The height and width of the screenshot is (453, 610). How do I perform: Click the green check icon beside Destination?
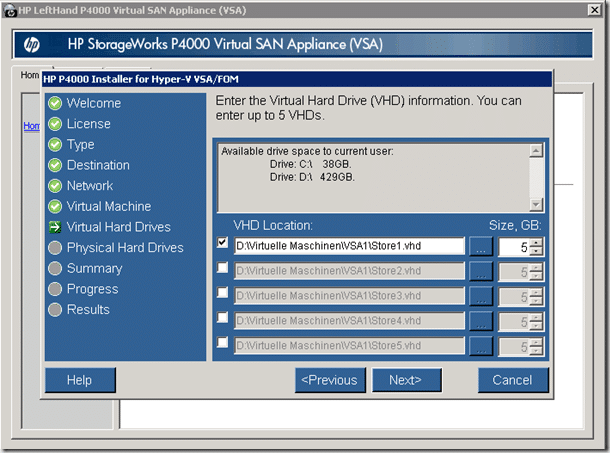[x=55, y=165]
